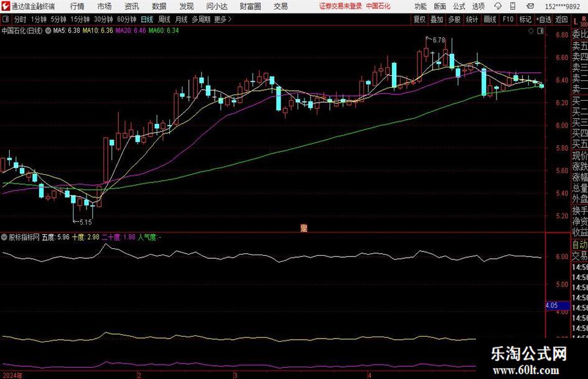Click the 五度: 5.96 indicator value

[55, 237]
